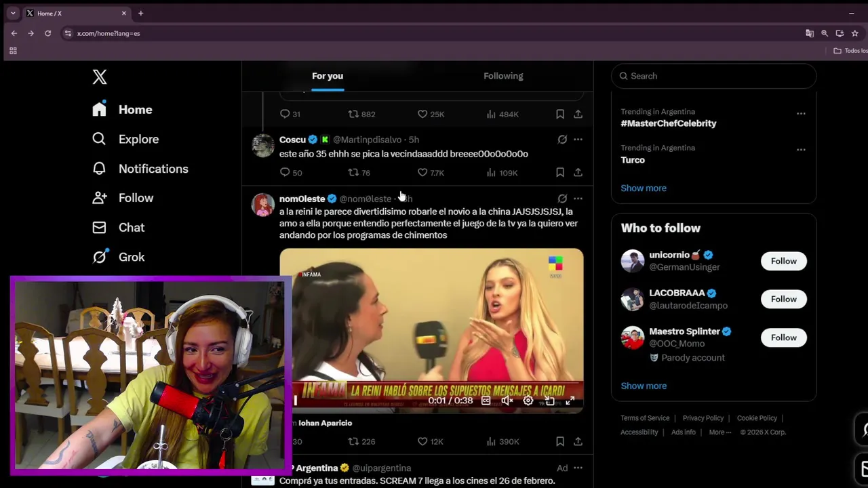Share Coscu's post
Viewport: 868px width, 488px height.
[578, 173]
